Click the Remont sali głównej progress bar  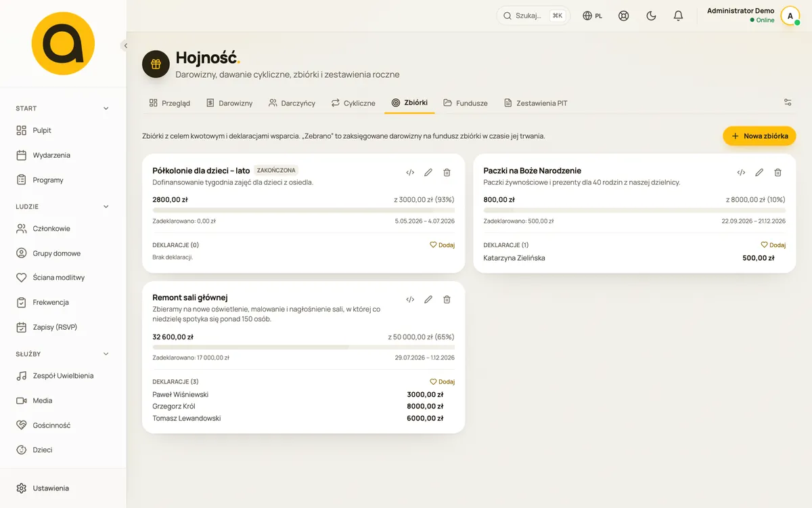tap(303, 347)
